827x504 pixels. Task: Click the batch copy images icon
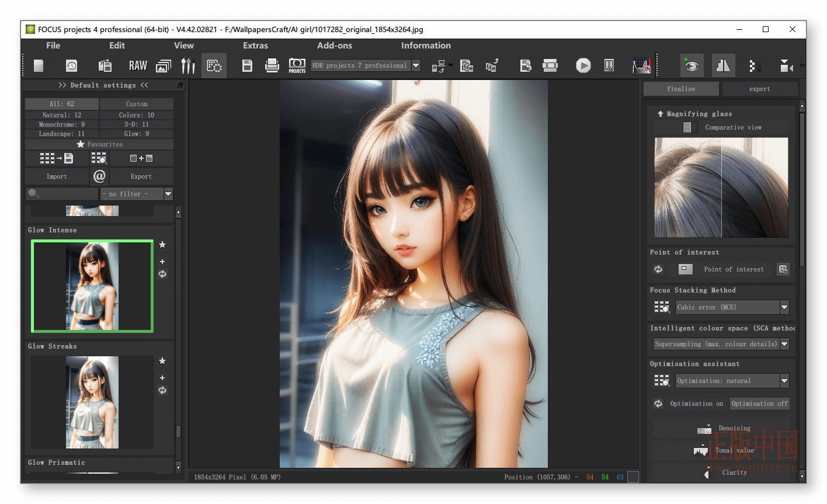(x=467, y=65)
